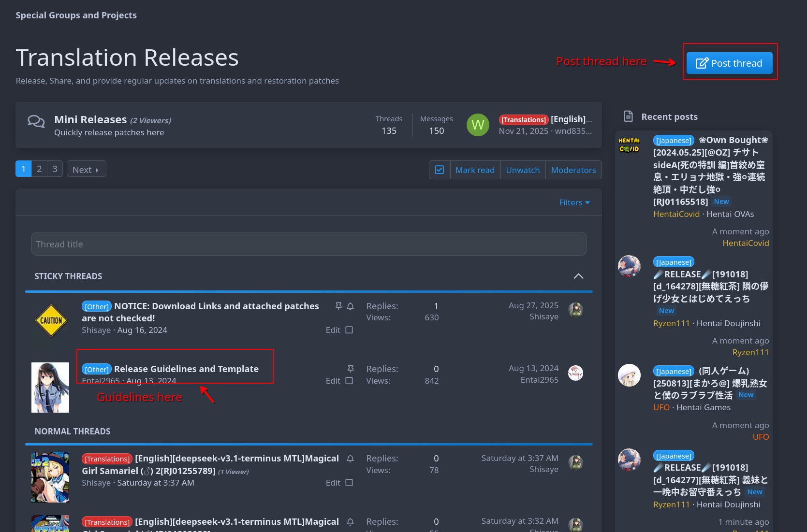Collapse the Sticky Threads section chevron
Screen dimensions: 807x532
pyautogui.click(x=578, y=276)
